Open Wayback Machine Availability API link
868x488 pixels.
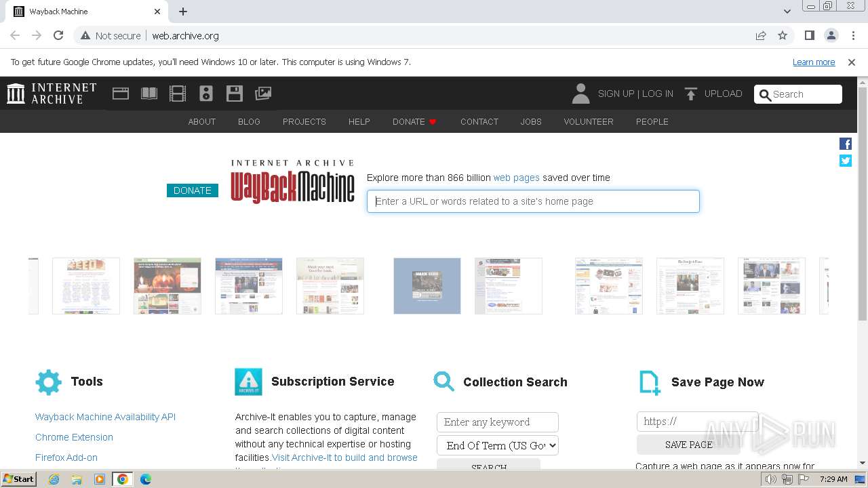tap(105, 417)
